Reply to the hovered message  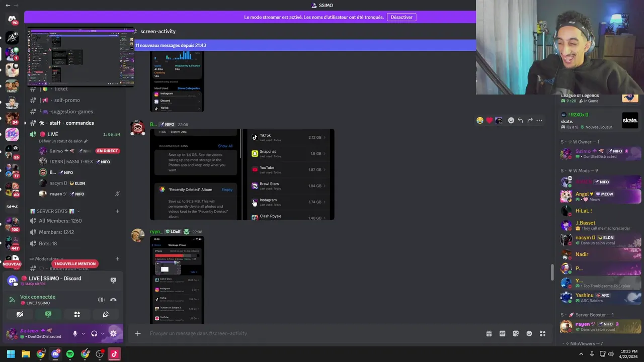click(520, 120)
